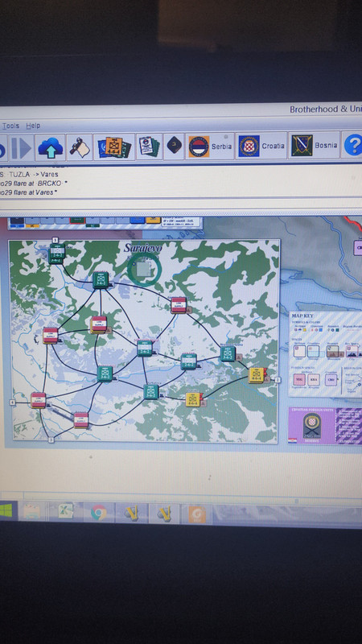This screenshot has width=362, height=644.
Task: Select the Low Supply marker with yellow counter beneath
Action: point(98,324)
